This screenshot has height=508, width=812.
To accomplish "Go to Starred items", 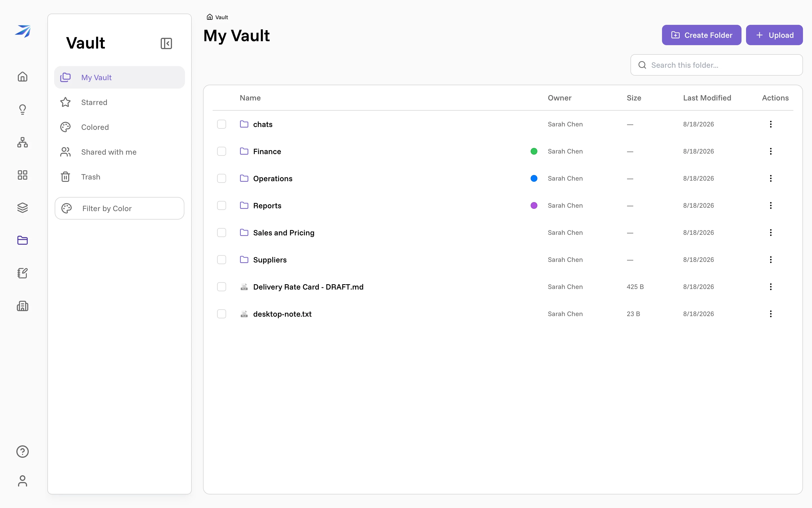I will coord(120,102).
